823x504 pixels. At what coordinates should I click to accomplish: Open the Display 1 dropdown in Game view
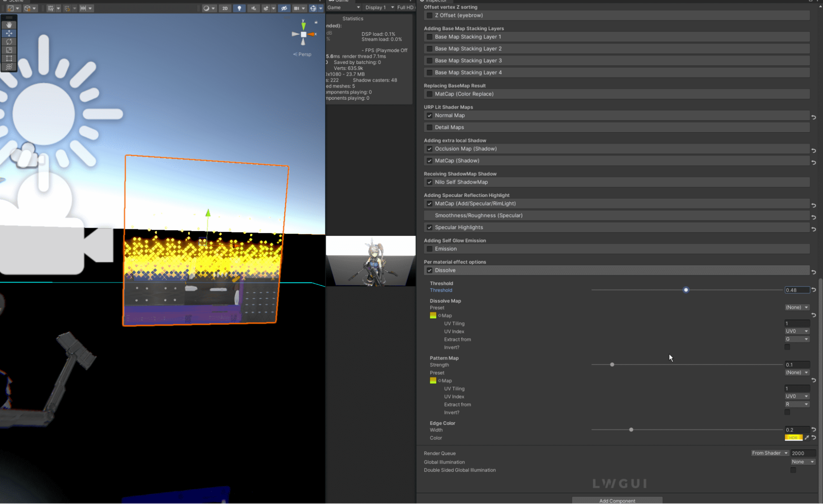click(379, 7)
